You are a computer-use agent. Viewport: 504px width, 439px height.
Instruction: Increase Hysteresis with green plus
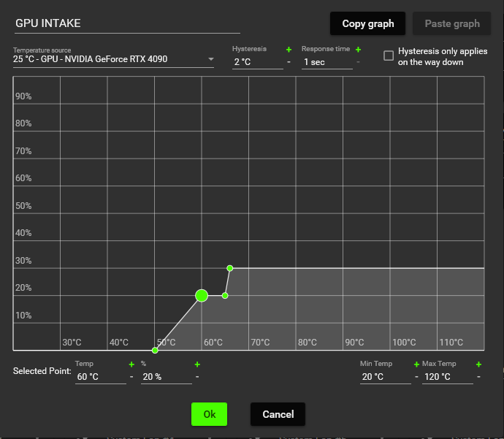click(x=289, y=50)
